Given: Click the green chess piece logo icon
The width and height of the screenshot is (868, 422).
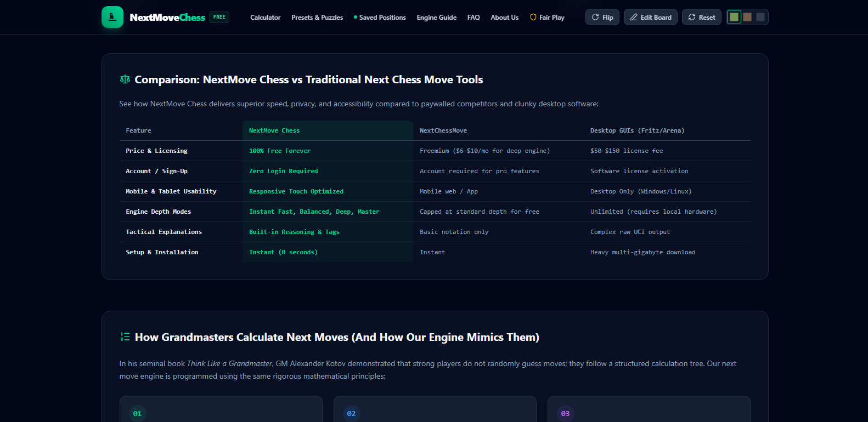Looking at the screenshot, I should [112, 17].
